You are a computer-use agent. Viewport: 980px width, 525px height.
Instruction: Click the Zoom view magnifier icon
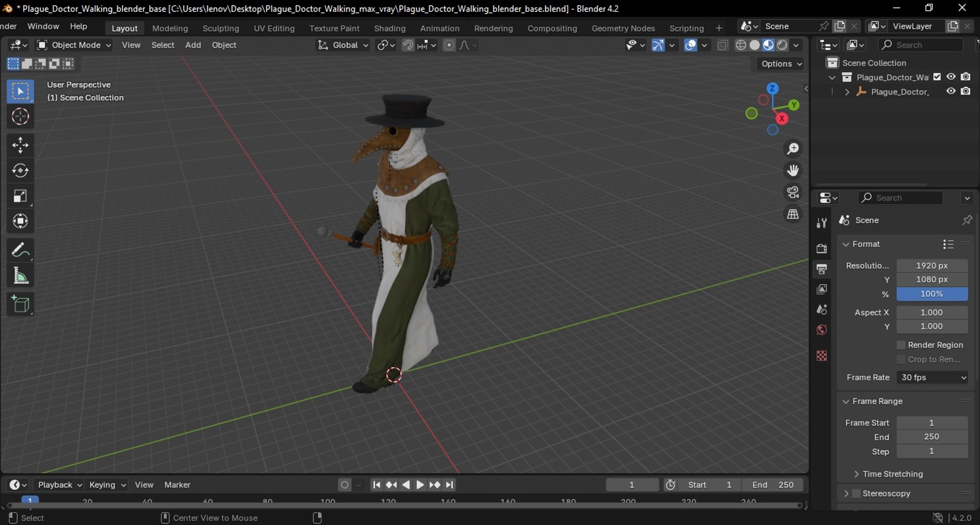(x=793, y=149)
